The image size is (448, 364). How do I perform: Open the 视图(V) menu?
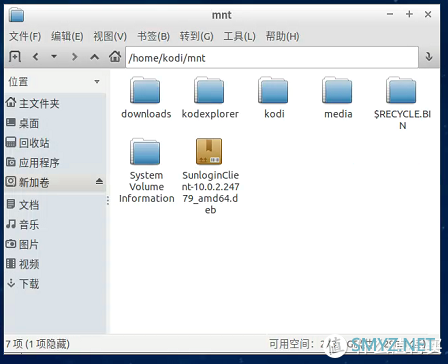click(x=110, y=36)
